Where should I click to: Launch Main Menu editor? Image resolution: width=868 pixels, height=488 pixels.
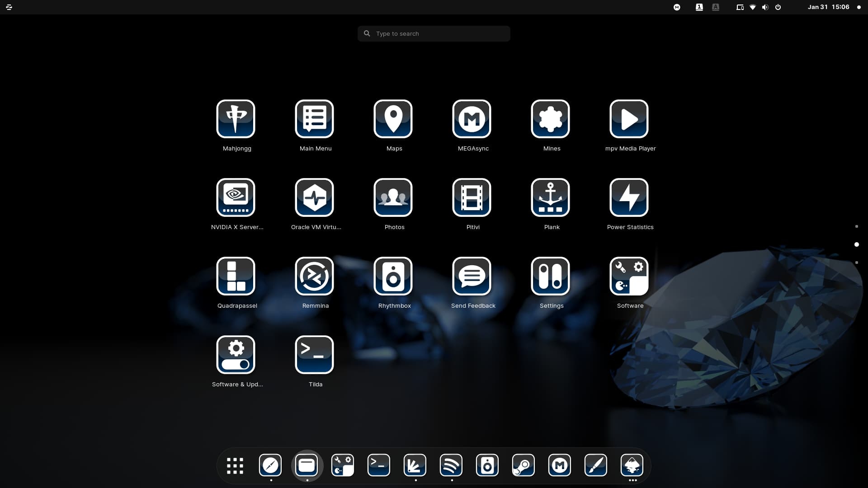click(x=315, y=119)
